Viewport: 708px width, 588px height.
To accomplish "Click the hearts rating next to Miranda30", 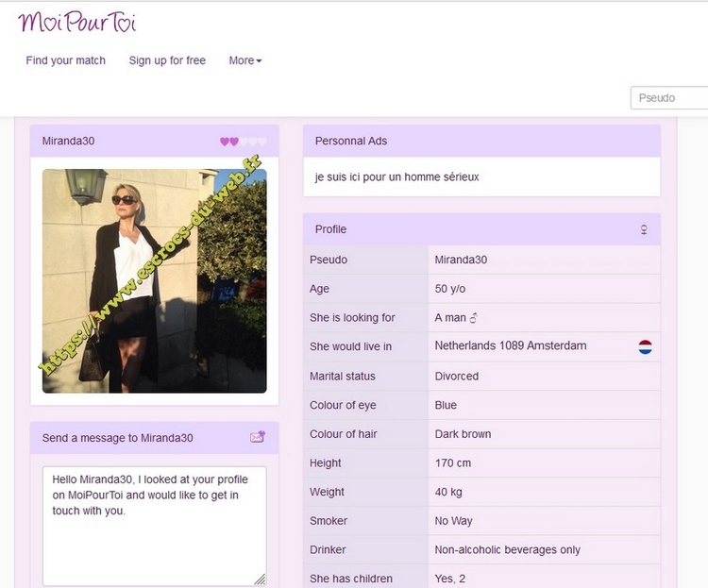I will [244, 142].
